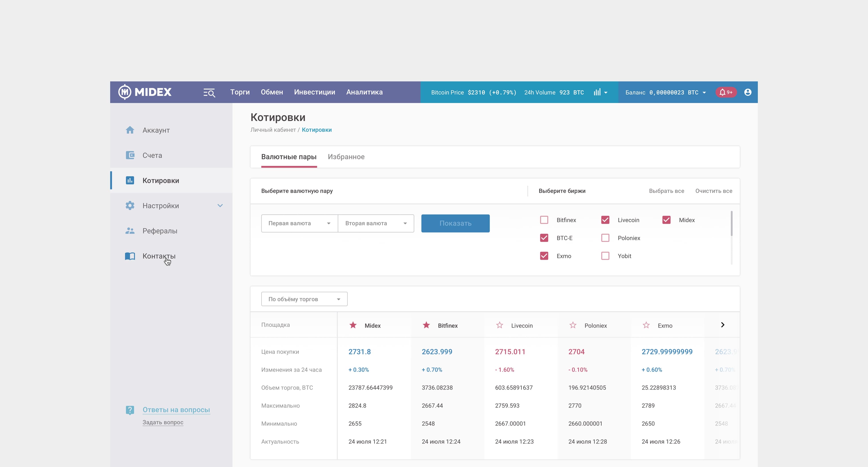Screen dimensions: 868x467
Task: Click the Котировки breadcrumb link
Action: tap(317, 130)
